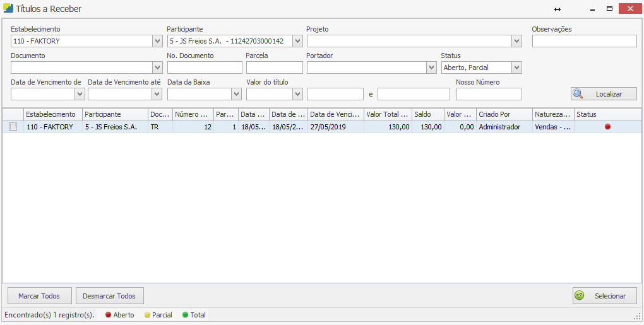Open the Data de Vencimento de date picker
644x325 pixels.
coord(80,94)
